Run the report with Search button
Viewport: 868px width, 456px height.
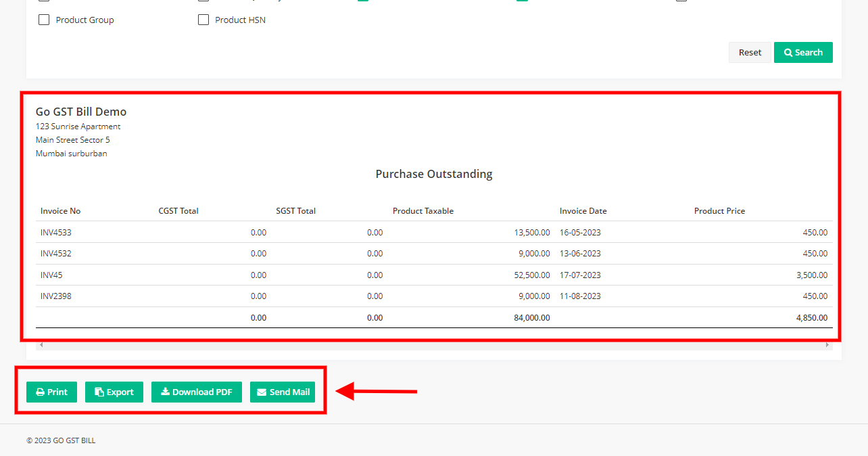click(803, 52)
